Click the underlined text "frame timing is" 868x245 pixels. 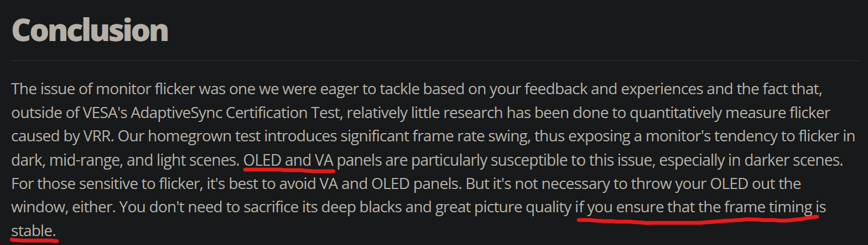775,207
